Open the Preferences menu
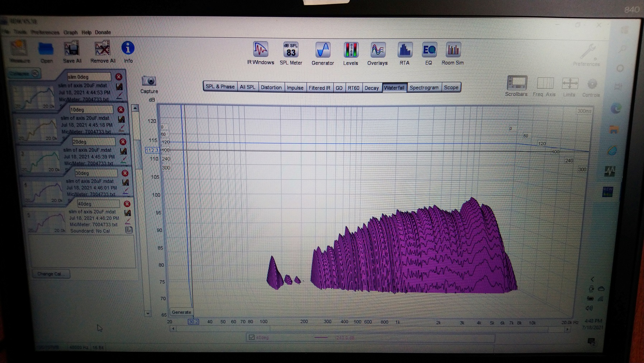644x363 pixels. pyautogui.click(x=45, y=32)
